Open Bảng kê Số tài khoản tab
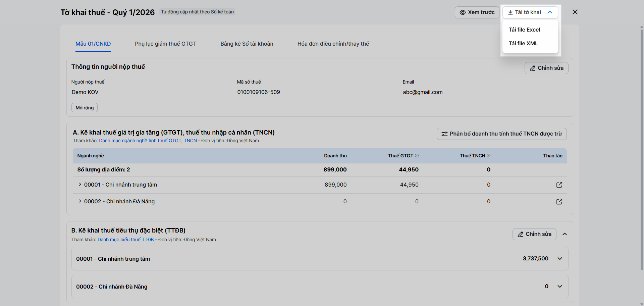The image size is (644, 306). coord(247,44)
